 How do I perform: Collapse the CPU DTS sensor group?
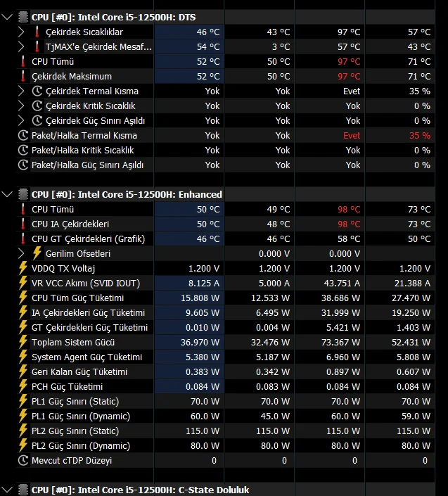[7, 17]
